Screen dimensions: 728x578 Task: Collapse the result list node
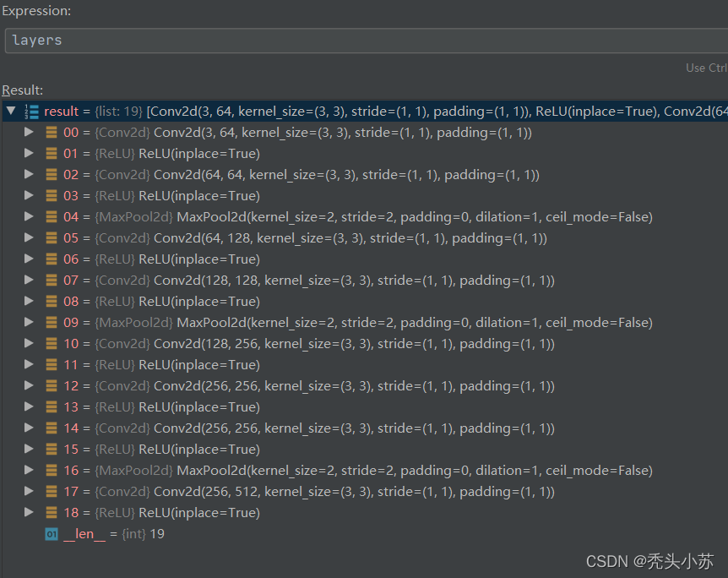(10, 112)
